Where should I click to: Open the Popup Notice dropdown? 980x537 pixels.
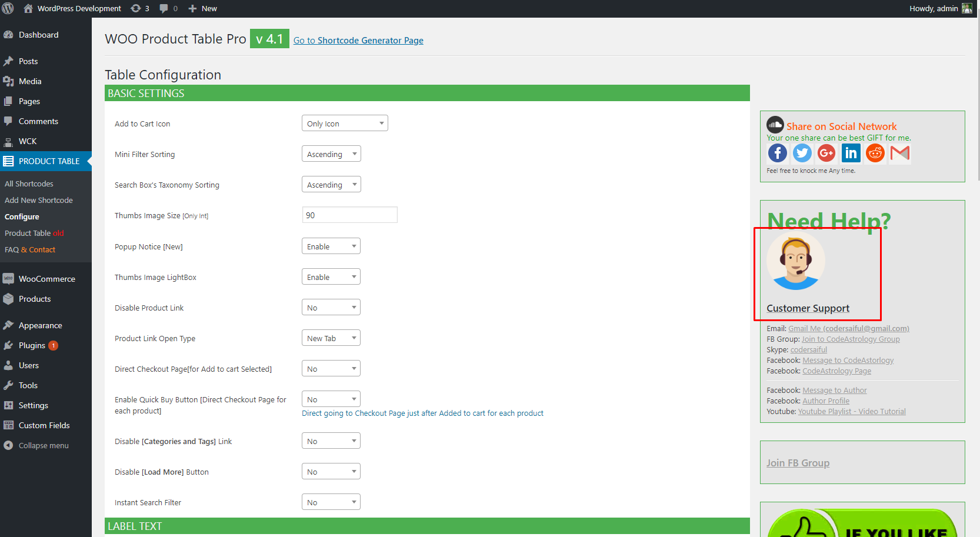click(331, 246)
